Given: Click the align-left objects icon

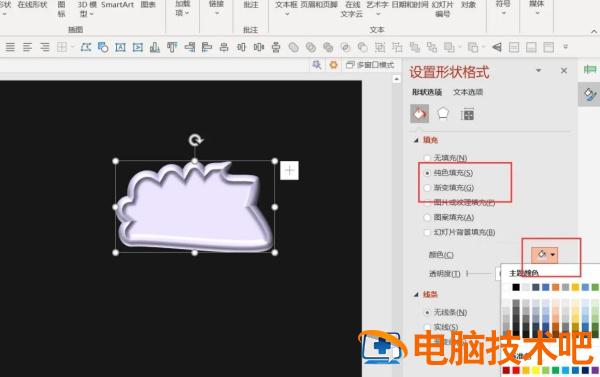Looking at the screenshot, I should 207,47.
